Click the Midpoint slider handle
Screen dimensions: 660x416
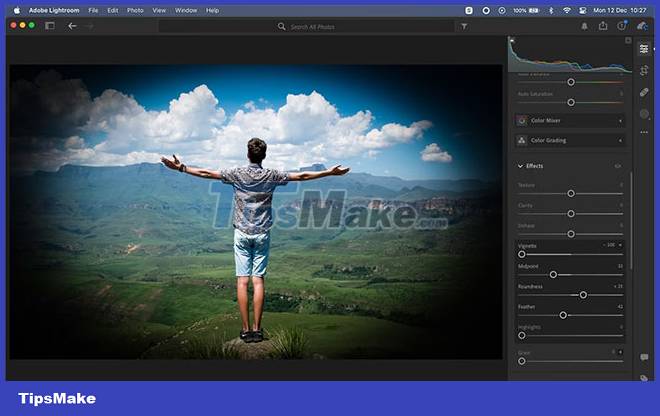point(553,275)
